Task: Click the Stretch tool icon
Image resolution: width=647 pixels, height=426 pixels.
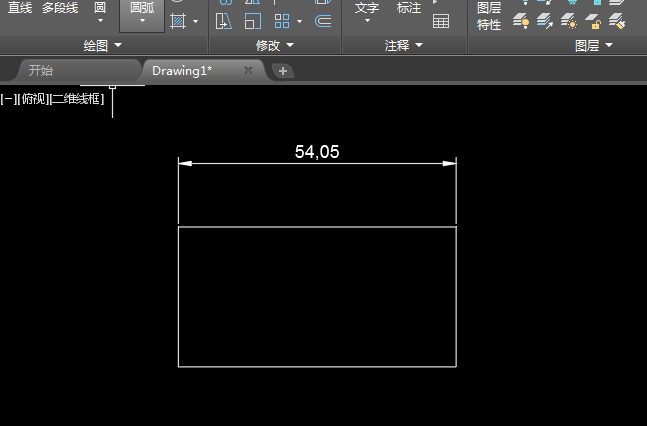Action: pos(224,21)
